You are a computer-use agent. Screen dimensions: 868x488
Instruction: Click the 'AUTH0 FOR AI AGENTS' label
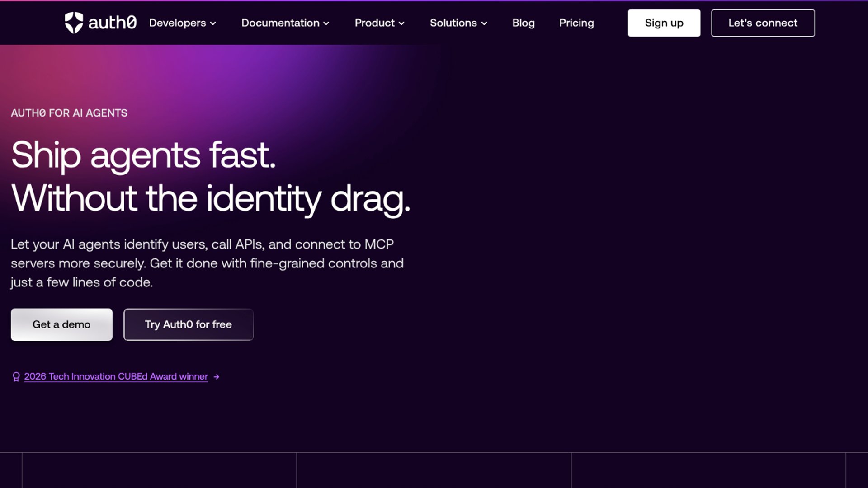click(69, 113)
